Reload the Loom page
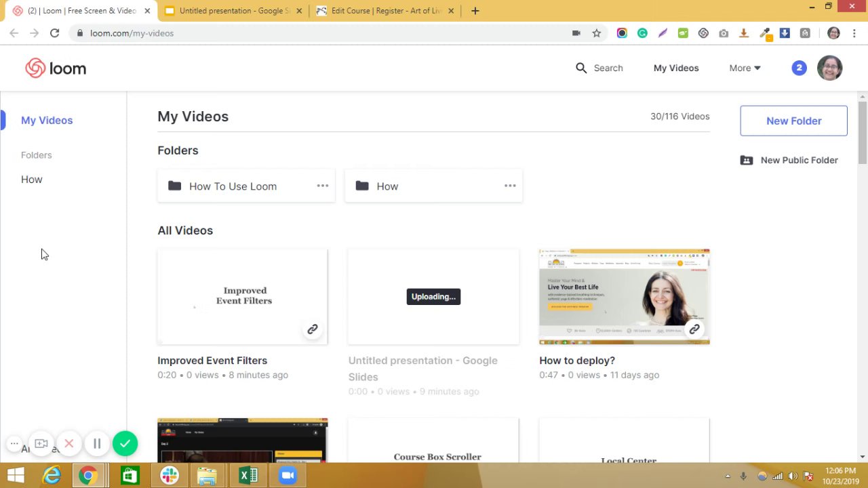 click(54, 33)
